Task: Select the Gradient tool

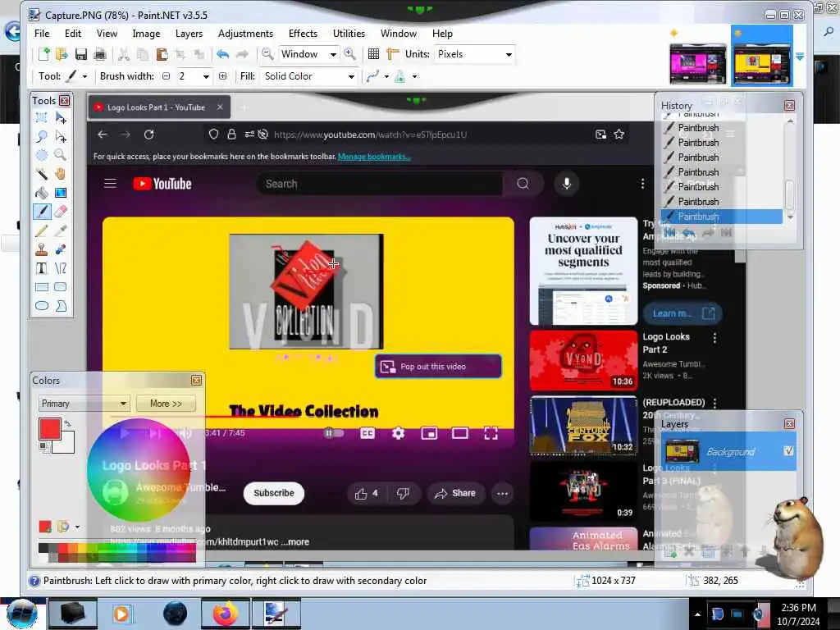Action: pos(61,192)
